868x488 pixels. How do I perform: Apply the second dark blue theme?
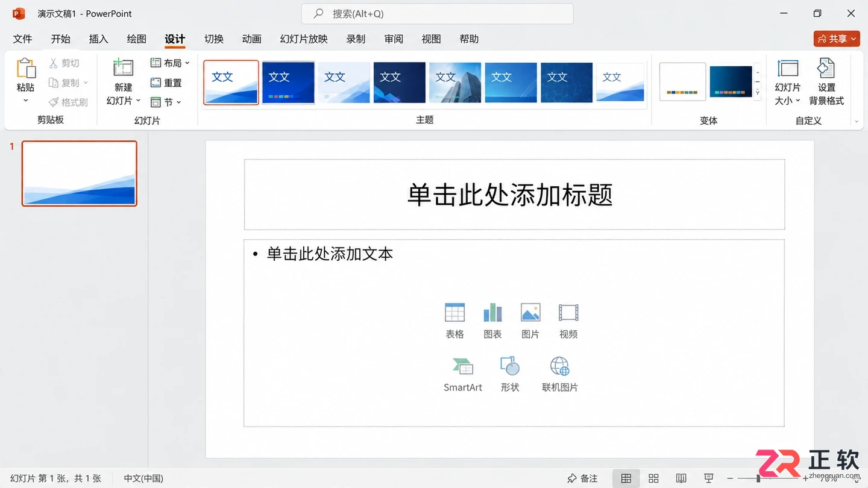point(288,83)
